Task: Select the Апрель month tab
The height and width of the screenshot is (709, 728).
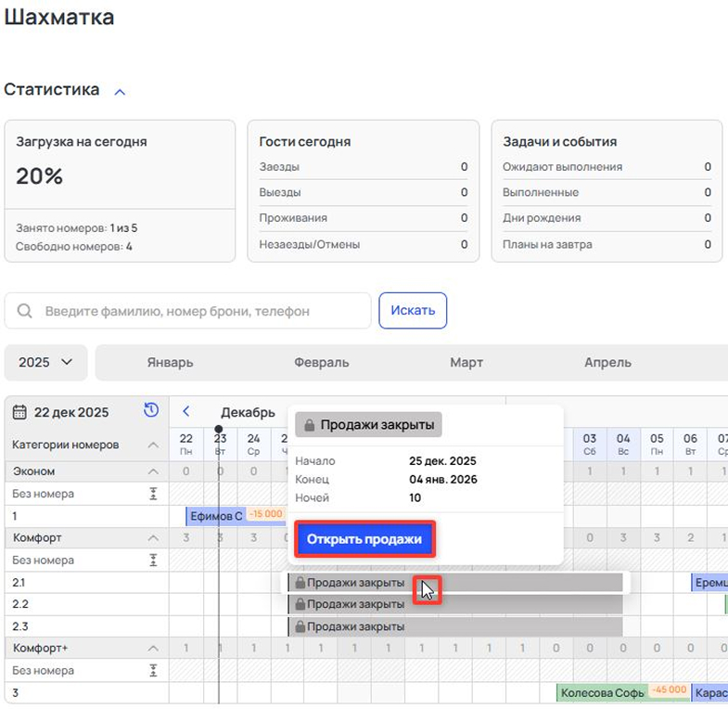Action: point(607,362)
